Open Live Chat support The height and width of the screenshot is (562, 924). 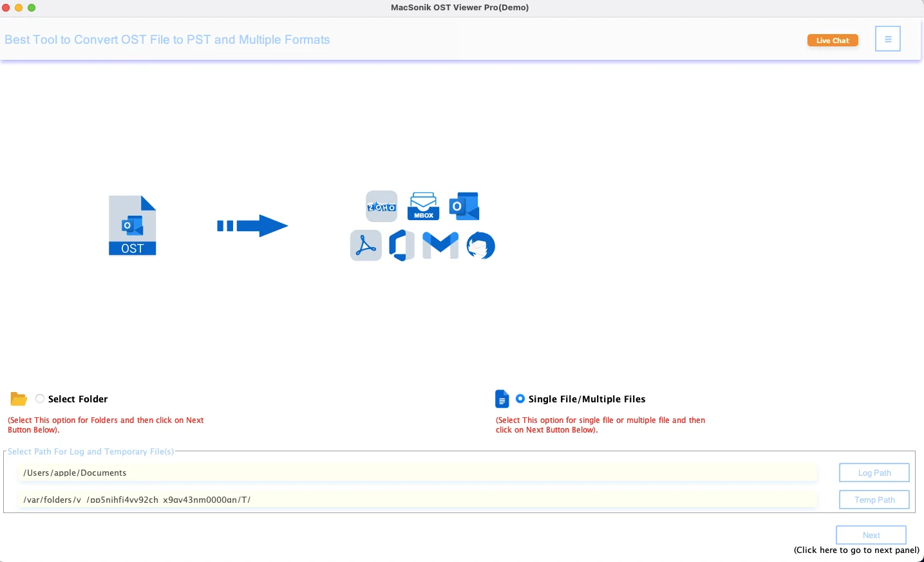coord(833,41)
